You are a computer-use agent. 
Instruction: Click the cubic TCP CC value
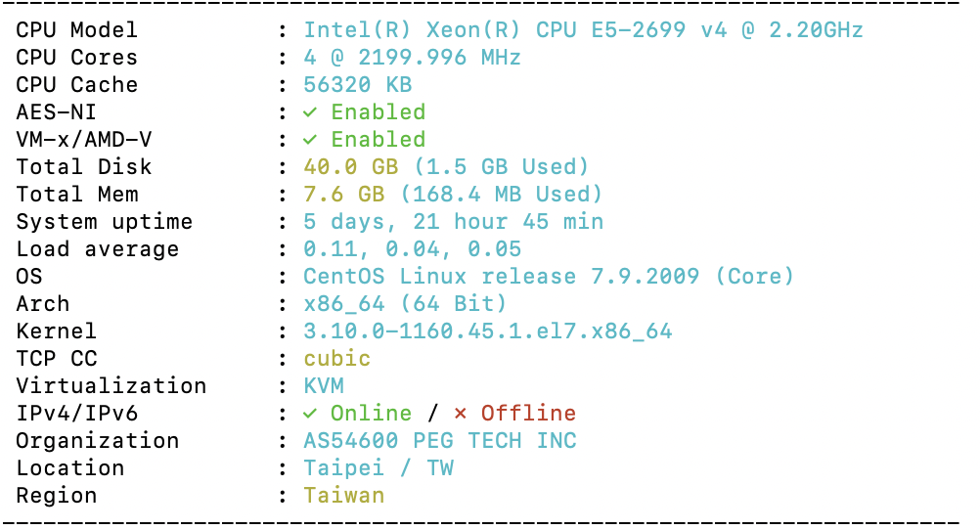click(336, 359)
